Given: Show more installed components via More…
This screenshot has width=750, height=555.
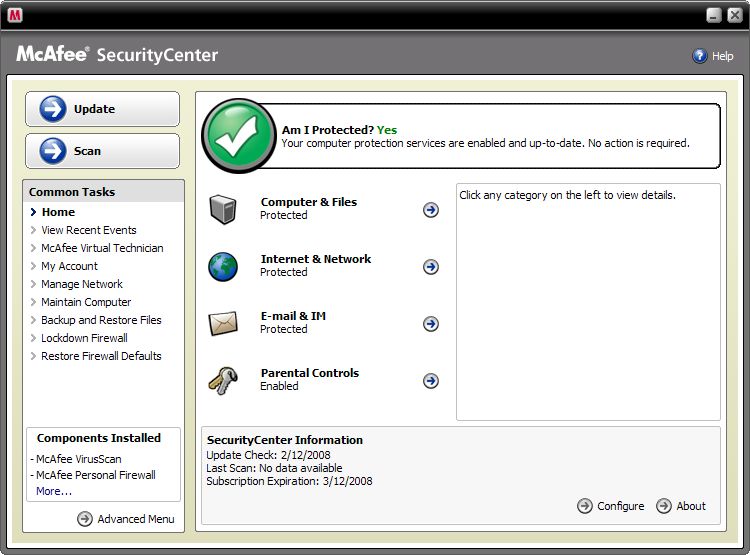Looking at the screenshot, I should coord(54,491).
